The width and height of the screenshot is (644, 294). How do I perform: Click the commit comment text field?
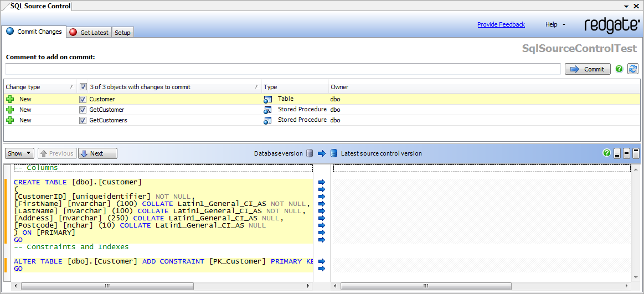click(x=282, y=69)
